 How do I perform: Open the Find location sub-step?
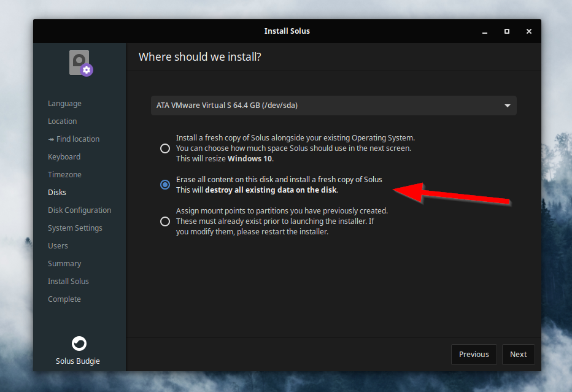[x=74, y=139]
